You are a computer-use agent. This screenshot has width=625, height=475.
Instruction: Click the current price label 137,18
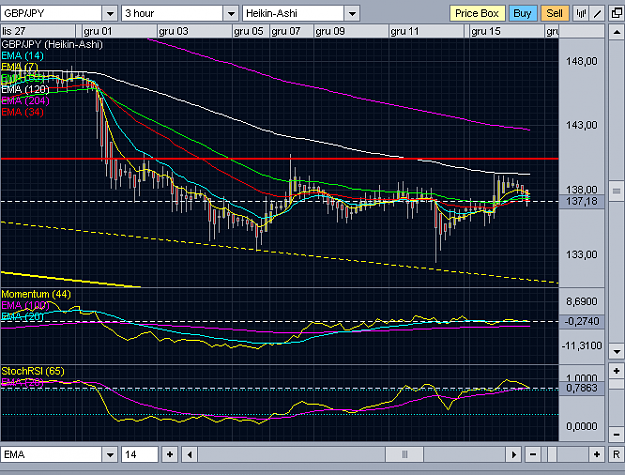coord(582,201)
